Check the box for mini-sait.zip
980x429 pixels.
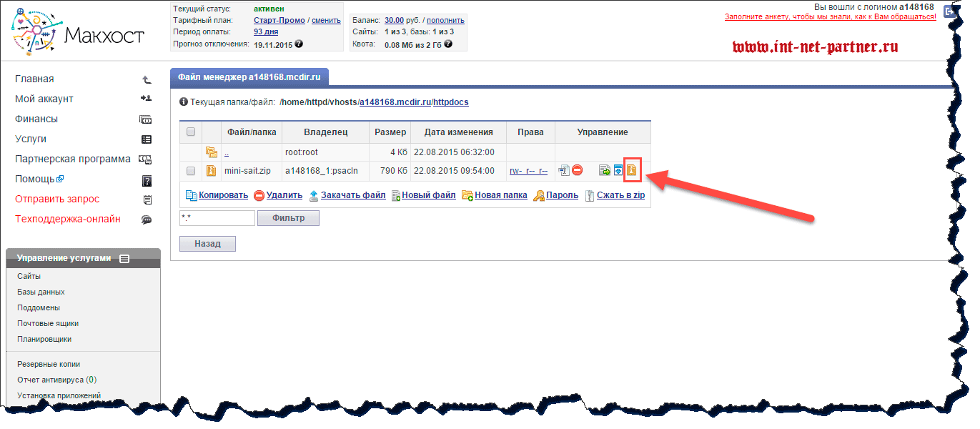click(x=191, y=171)
